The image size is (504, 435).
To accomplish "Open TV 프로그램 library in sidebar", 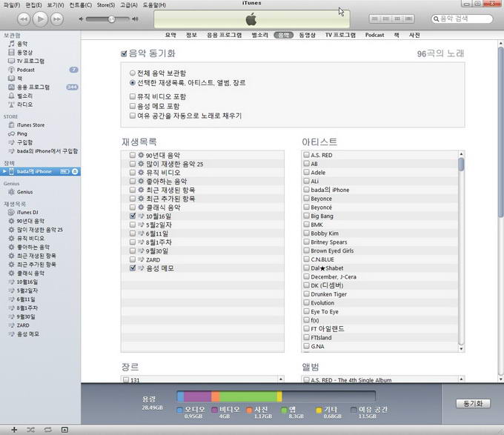I will 30,61.
